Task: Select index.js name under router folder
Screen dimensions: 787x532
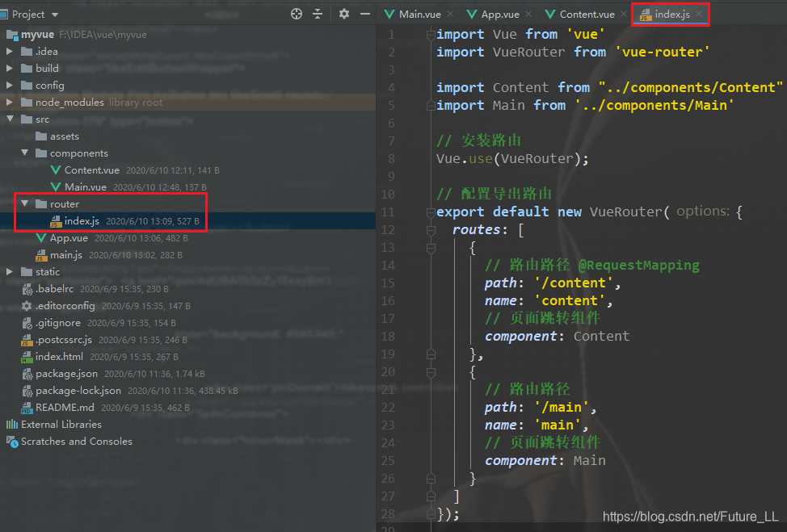Action: click(x=82, y=221)
